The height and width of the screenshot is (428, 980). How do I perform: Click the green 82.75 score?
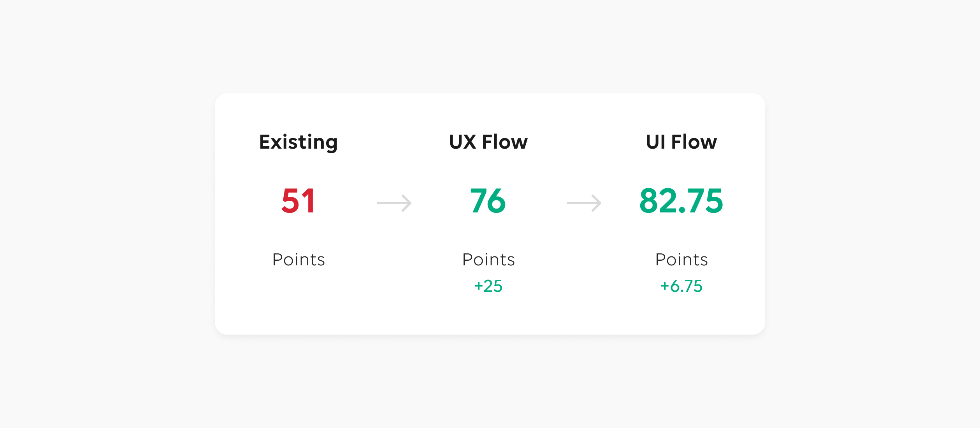(681, 201)
